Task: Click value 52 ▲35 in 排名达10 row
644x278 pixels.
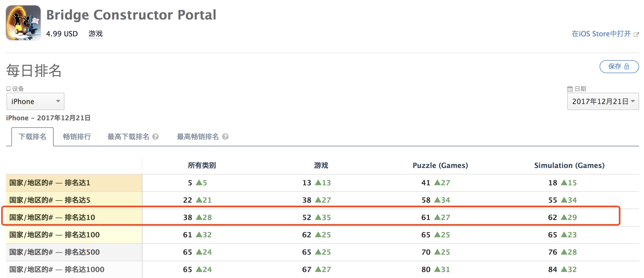Action: (x=317, y=218)
